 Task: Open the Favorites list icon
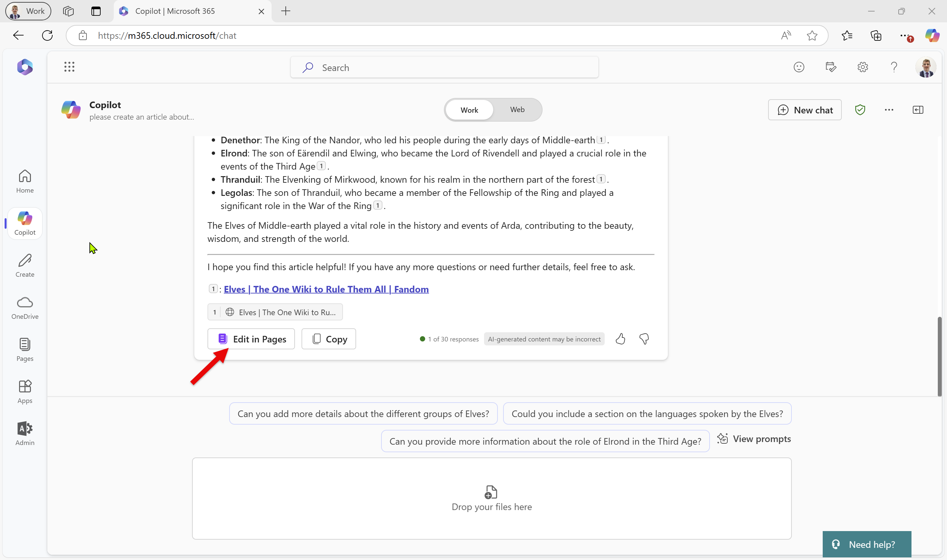(847, 35)
